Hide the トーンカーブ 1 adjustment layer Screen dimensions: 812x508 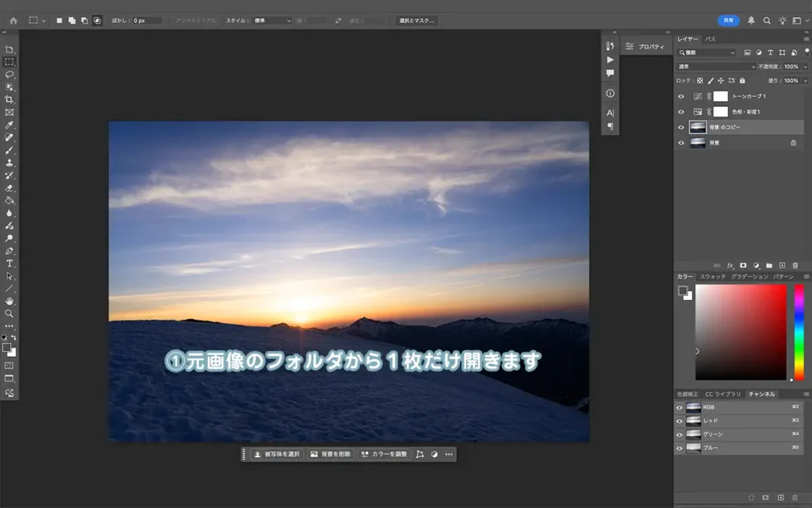point(681,96)
